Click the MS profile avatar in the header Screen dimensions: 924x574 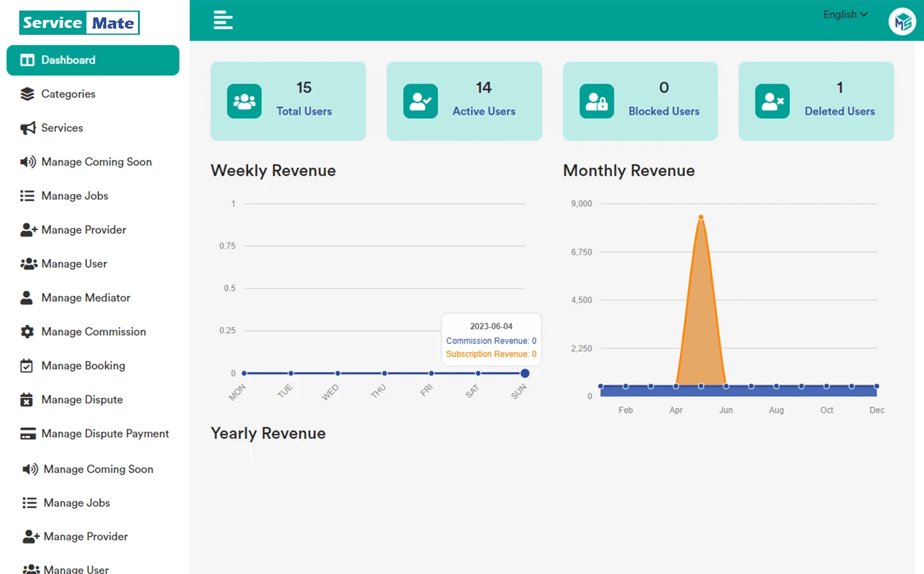point(901,21)
